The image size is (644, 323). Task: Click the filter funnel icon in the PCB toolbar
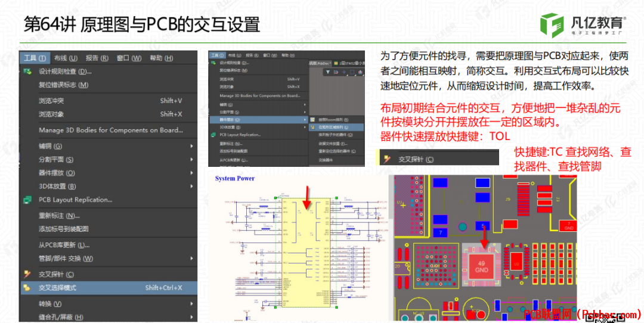click(328, 72)
